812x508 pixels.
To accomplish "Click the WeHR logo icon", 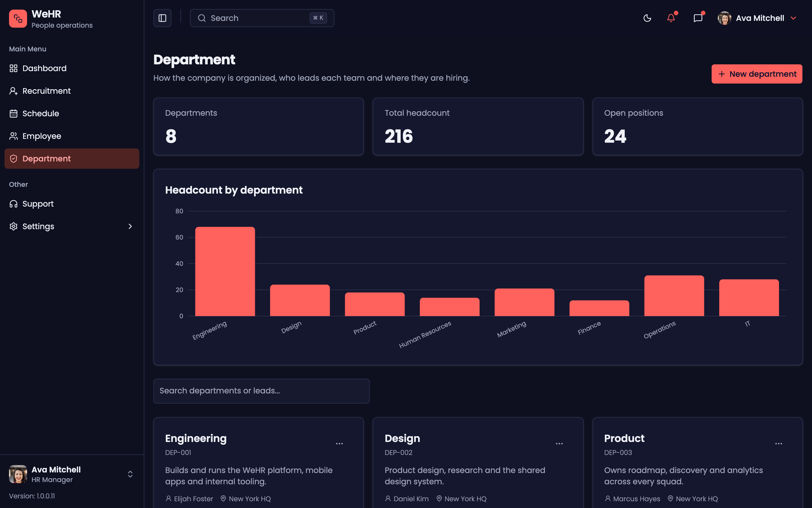I will tap(18, 18).
